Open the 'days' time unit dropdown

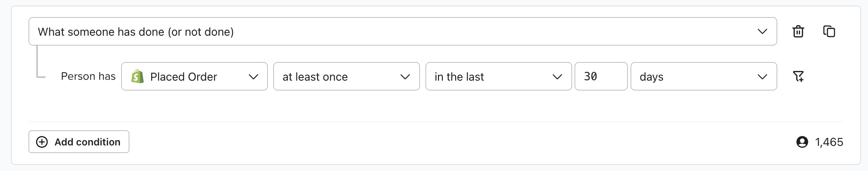coord(704,76)
